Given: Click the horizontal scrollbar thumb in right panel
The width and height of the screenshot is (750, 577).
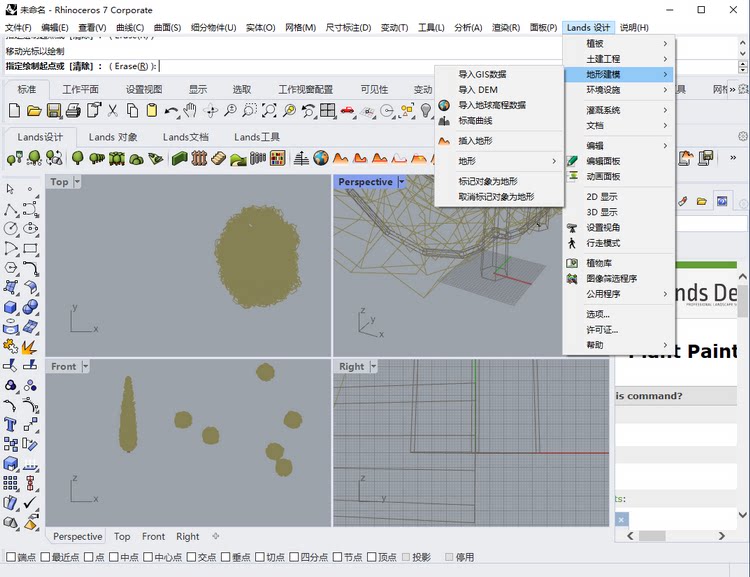Looking at the screenshot, I should point(652,536).
